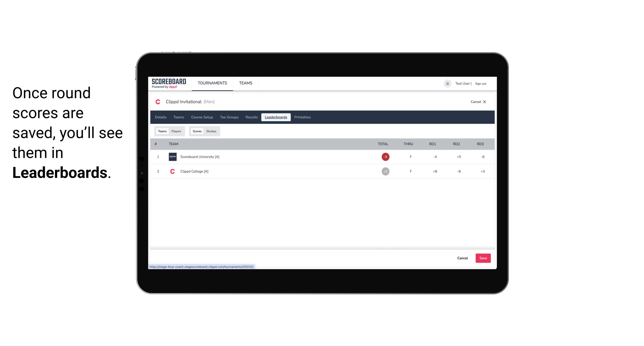Select the Teams tab in leaderboard
The image size is (644, 346).
[162, 131]
